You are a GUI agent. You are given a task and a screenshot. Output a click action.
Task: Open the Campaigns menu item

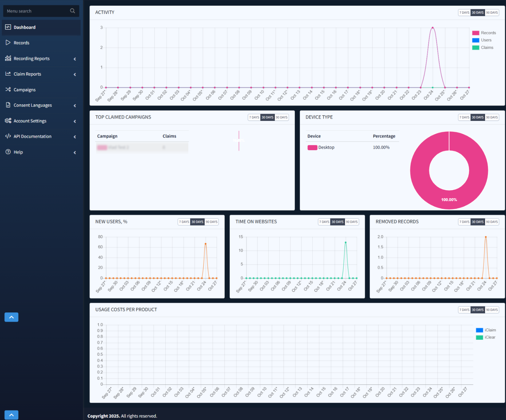25,90
